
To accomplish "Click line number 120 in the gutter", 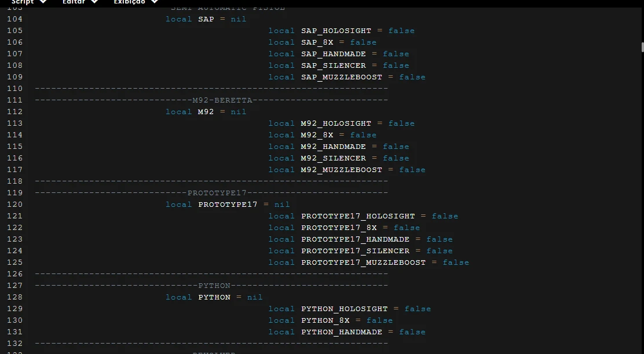I will coord(14,205).
